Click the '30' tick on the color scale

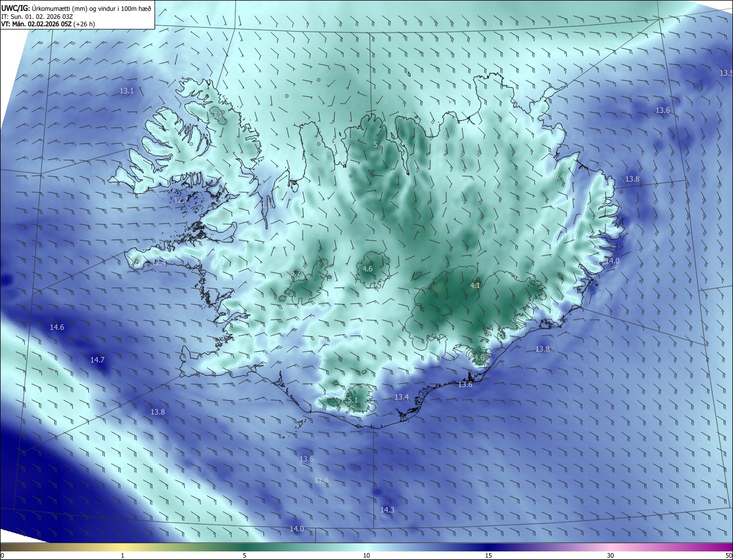[610, 555]
